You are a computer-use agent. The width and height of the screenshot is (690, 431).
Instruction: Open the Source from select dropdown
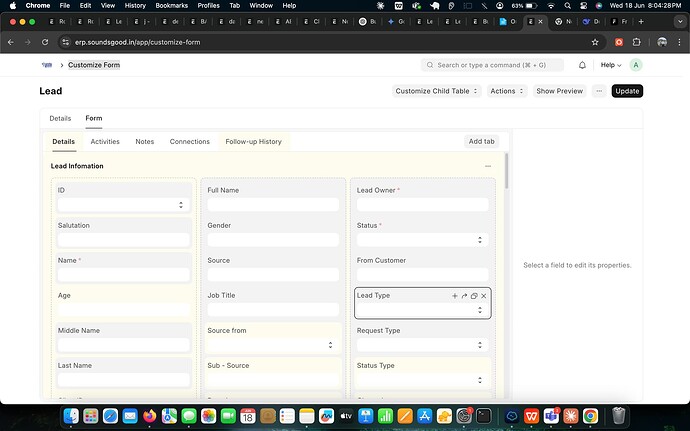273,345
